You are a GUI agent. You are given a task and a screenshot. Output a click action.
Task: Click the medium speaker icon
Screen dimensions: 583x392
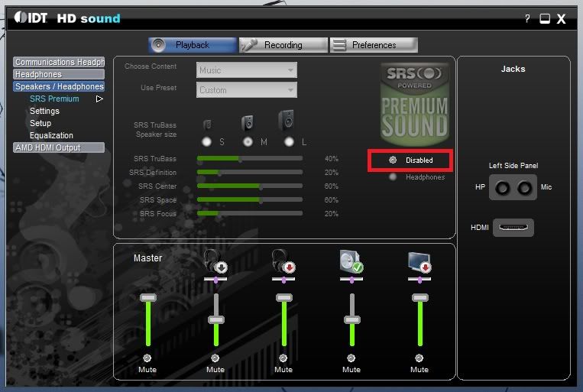[x=248, y=122]
